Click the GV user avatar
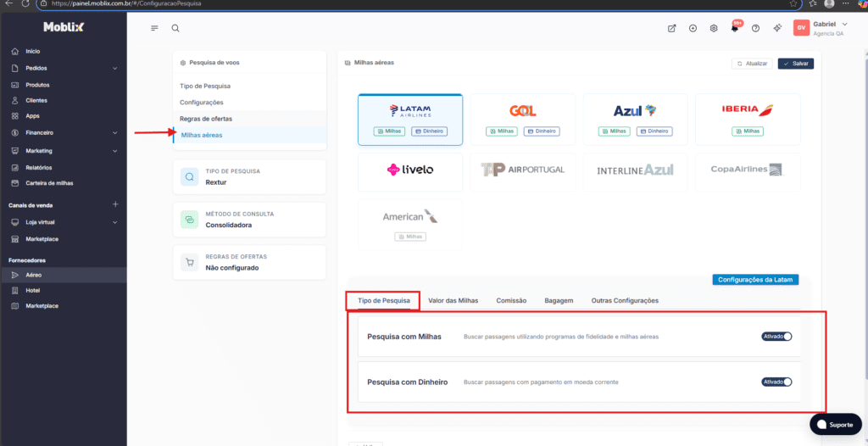Screen dimensions: 868x446 click(x=801, y=28)
